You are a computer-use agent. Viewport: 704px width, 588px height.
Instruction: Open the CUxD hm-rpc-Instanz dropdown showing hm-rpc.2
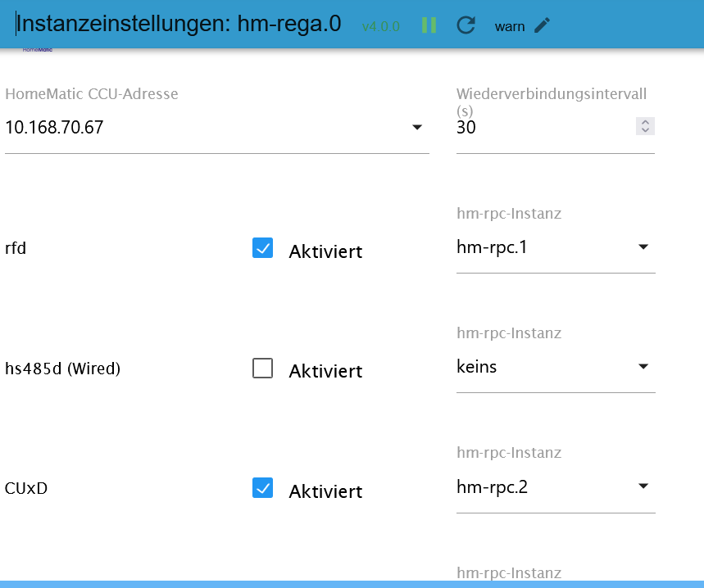pos(556,487)
